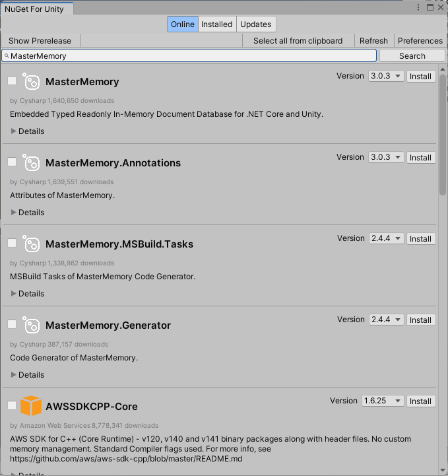Switch to the Installed tab
Screen dimensions: 448x476
tap(217, 24)
